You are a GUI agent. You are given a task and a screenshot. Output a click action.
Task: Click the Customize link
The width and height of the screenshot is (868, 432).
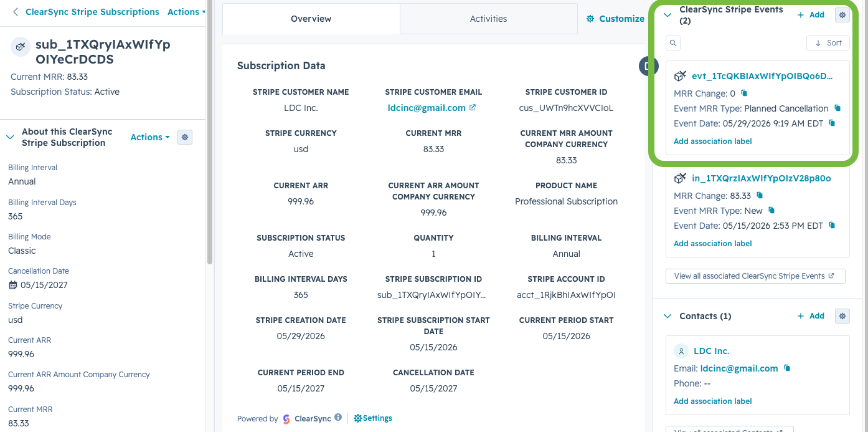click(x=615, y=19)
